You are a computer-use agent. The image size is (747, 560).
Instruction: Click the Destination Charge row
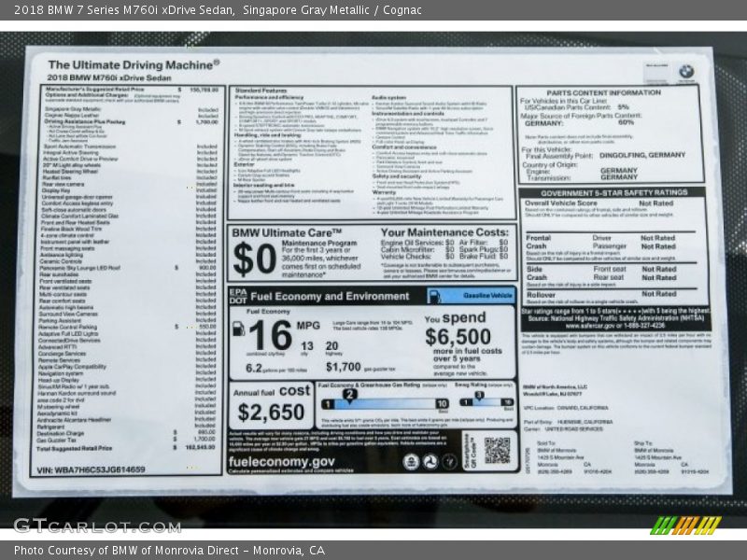[126, 433]
